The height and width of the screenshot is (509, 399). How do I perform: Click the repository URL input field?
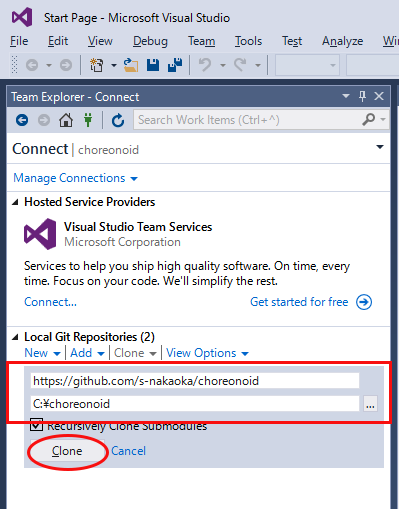click(x=195, y=381)
